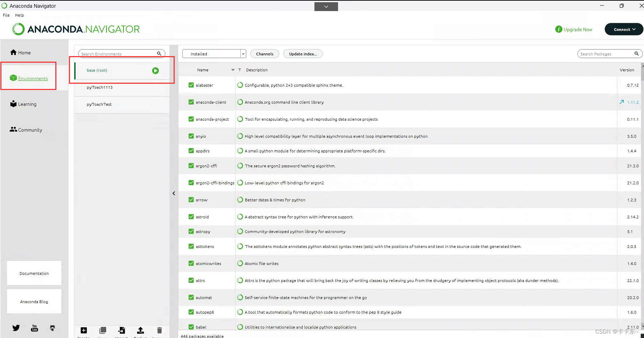Click the Channels button
This screenshot has height=338, width=644.
265,54
